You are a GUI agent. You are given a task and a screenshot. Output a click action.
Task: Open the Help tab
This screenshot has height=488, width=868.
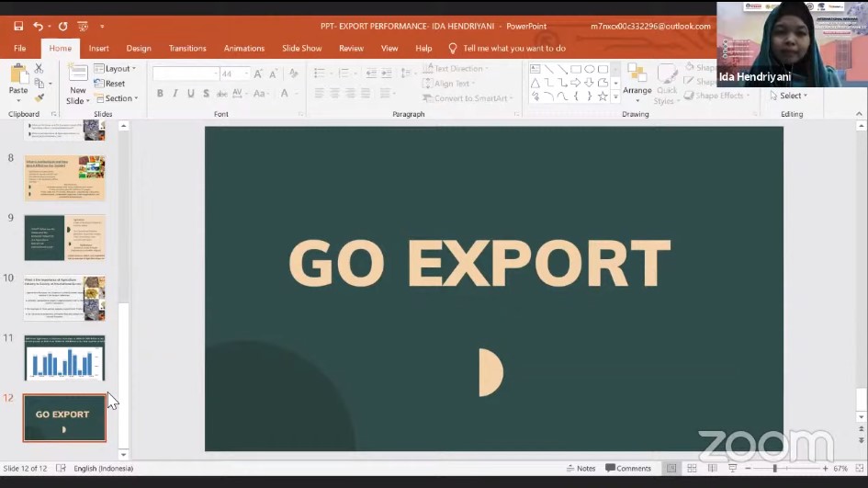pyautogui.click(x=423, y=48)
